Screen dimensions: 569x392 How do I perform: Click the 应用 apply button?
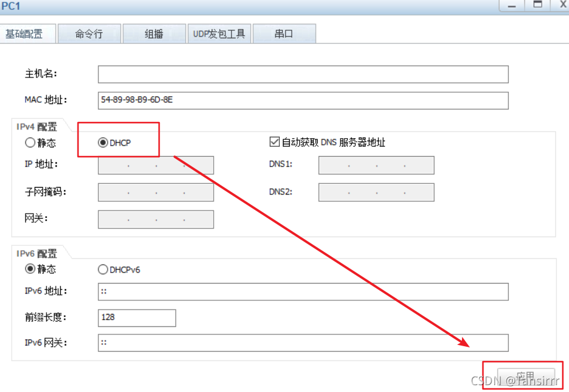[526, 377]
